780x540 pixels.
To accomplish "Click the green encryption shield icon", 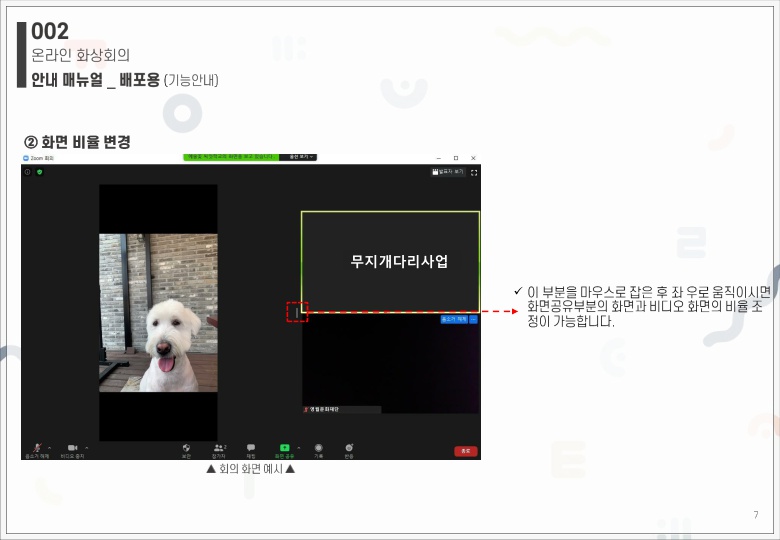I will (x=39, y=172).
